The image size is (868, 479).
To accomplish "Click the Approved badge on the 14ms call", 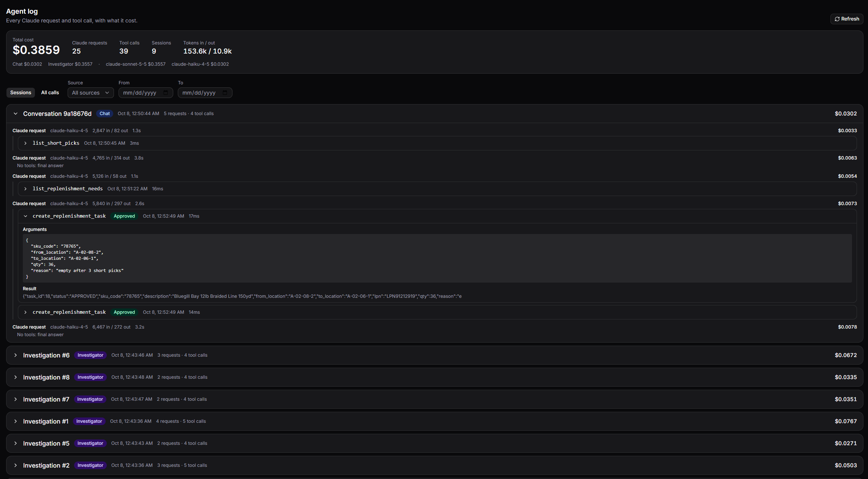I will tap(124, 312).
